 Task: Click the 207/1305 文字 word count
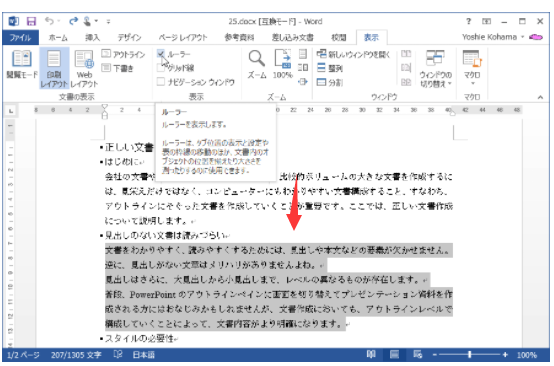click(x=76, y=355)
